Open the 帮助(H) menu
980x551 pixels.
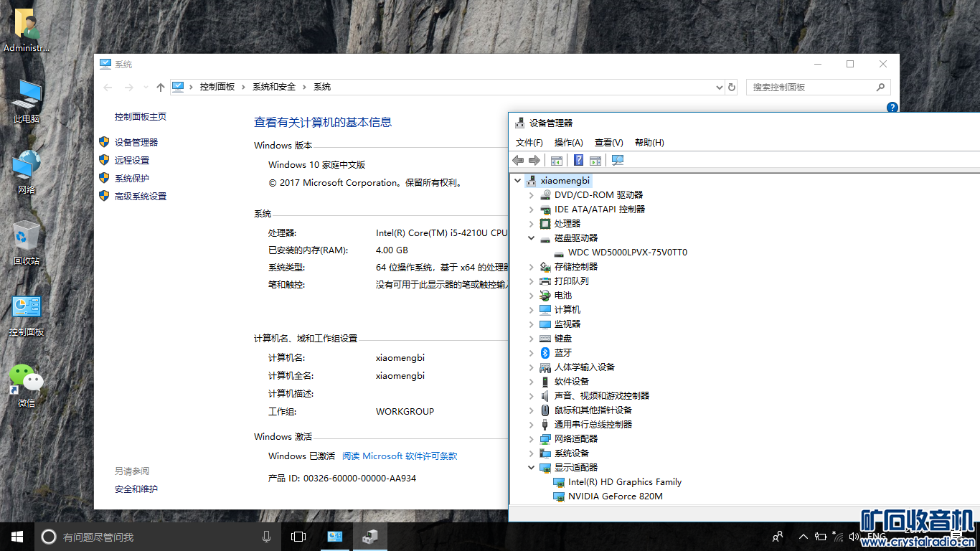tap(649, 143)
